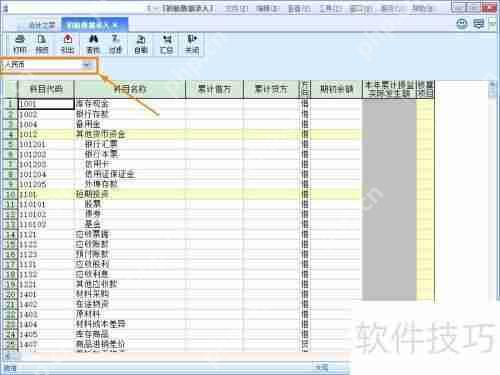Viewport: 500px width, 375px height.
Task: Click the Print (打印) toolbar icon
Action: pos(20,44)
